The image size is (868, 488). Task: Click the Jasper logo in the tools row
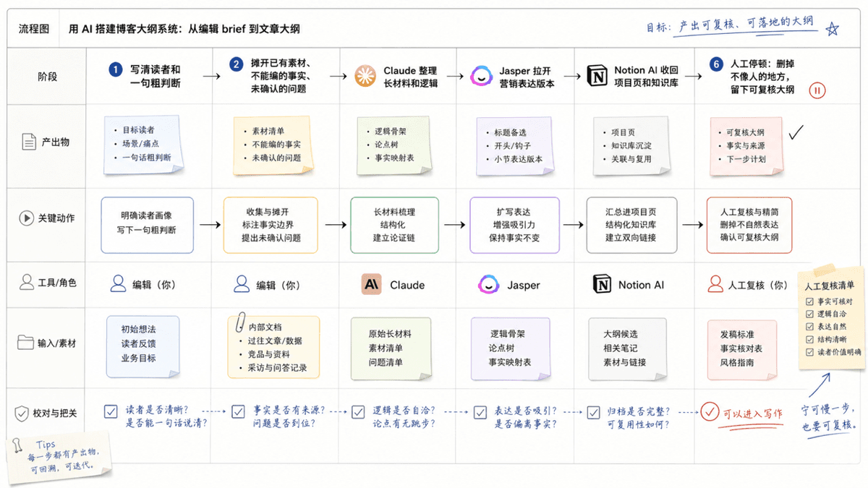pos(490,284)
